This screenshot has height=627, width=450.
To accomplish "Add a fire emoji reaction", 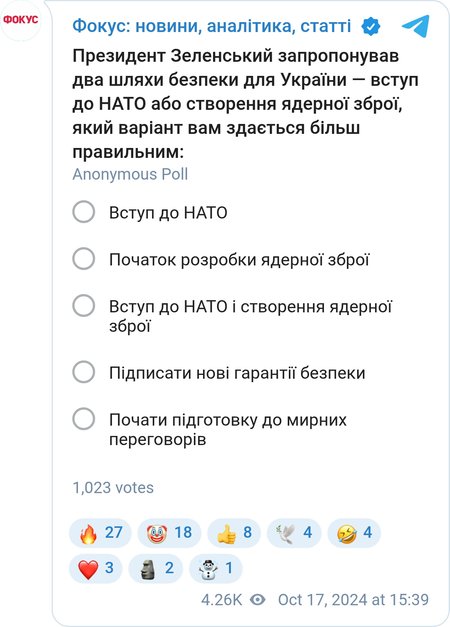I will 100,533.
